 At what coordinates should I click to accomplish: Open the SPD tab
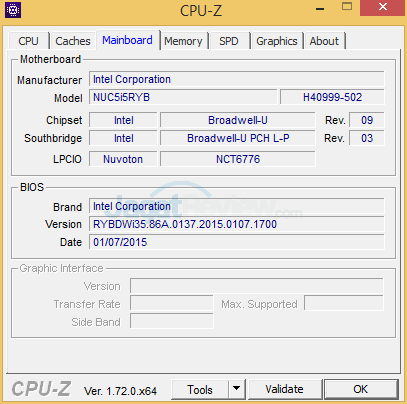click(x=229, y=41)
